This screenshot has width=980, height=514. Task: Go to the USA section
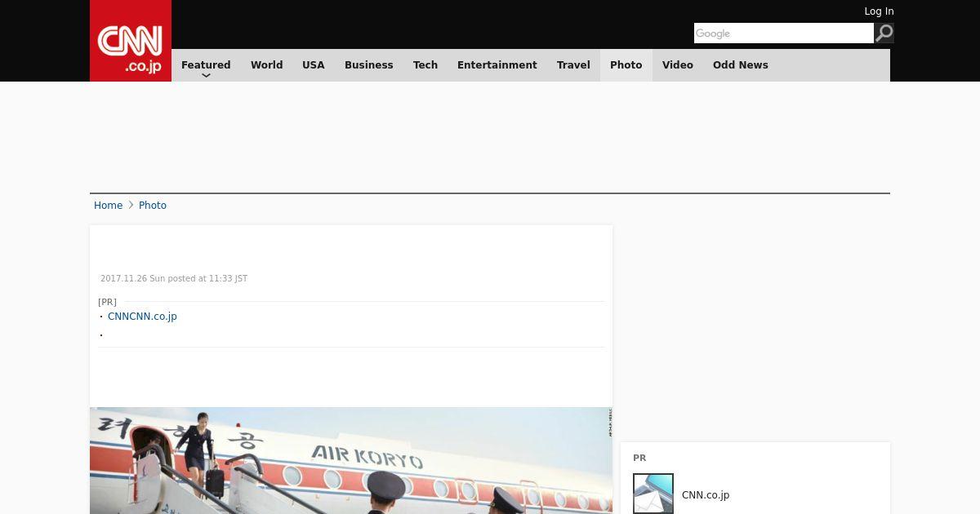click(x=314, y=65)
